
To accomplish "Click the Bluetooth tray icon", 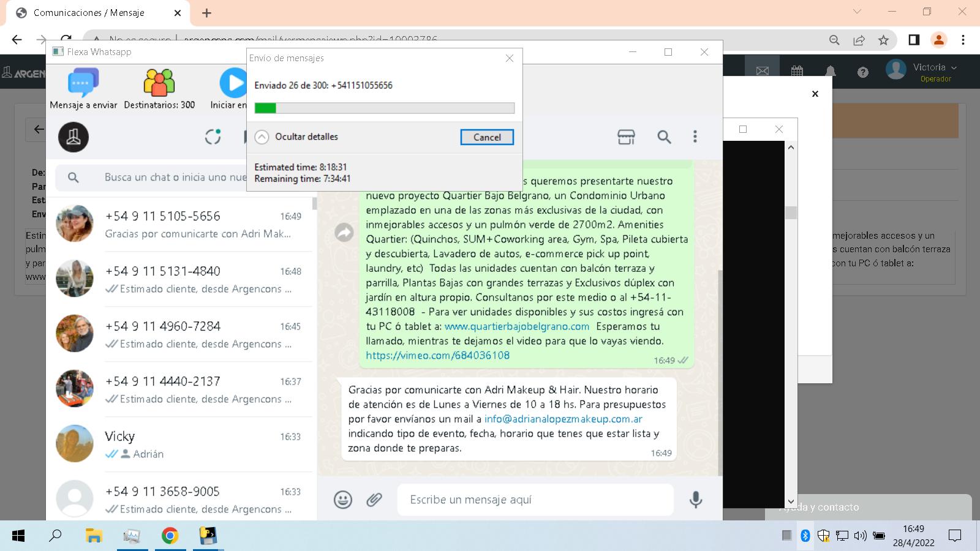I will click(x=805, y=536).
